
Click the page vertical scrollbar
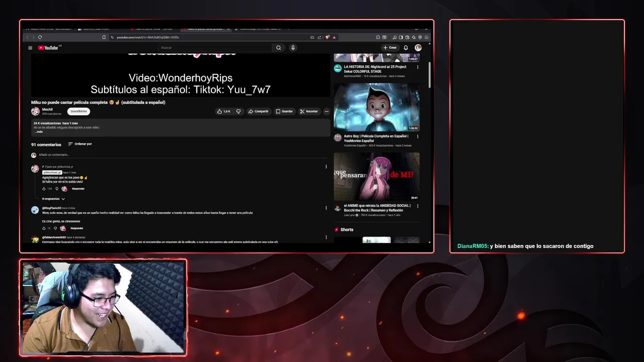(430, 75)
